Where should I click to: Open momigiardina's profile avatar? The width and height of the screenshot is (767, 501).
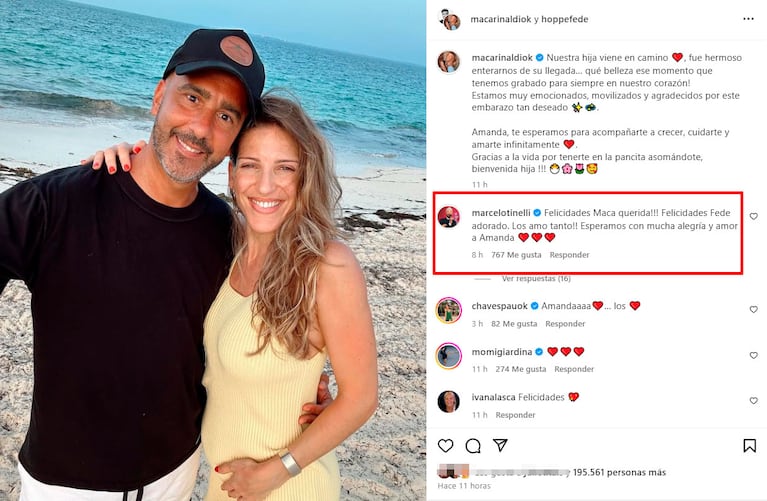coord(449,356)
